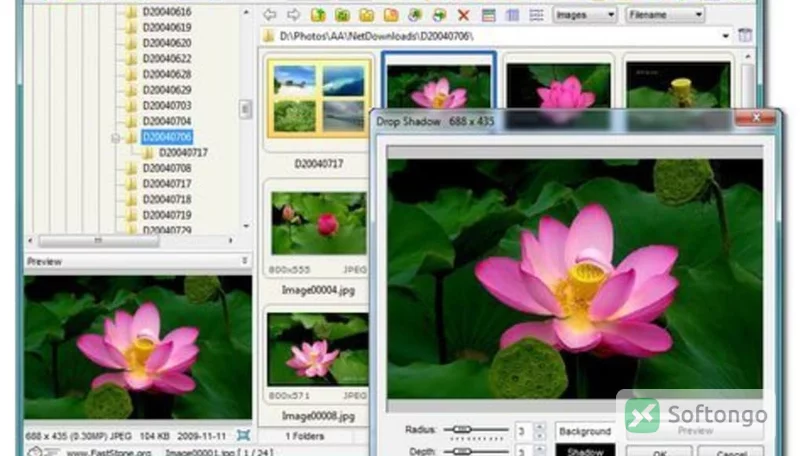Open the Filename sort-order dropdown
Image resolution: width=800 pixels, height=456 pixels.
point(665,15)
